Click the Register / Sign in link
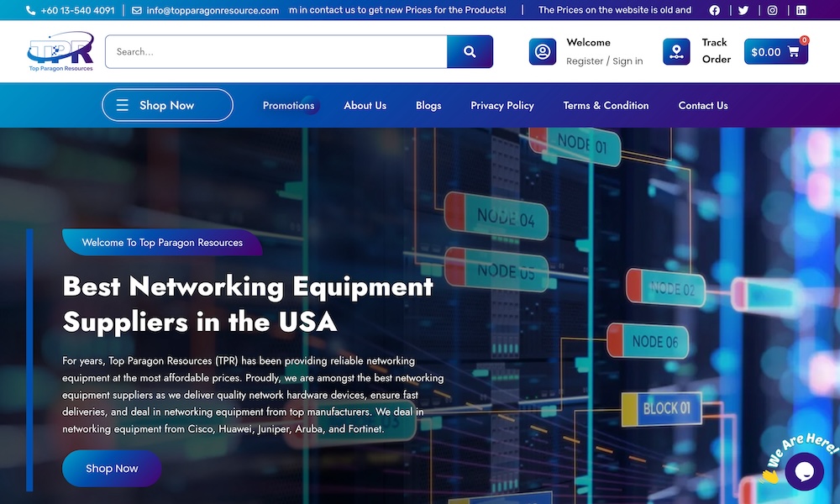 [x=604, y=61]
